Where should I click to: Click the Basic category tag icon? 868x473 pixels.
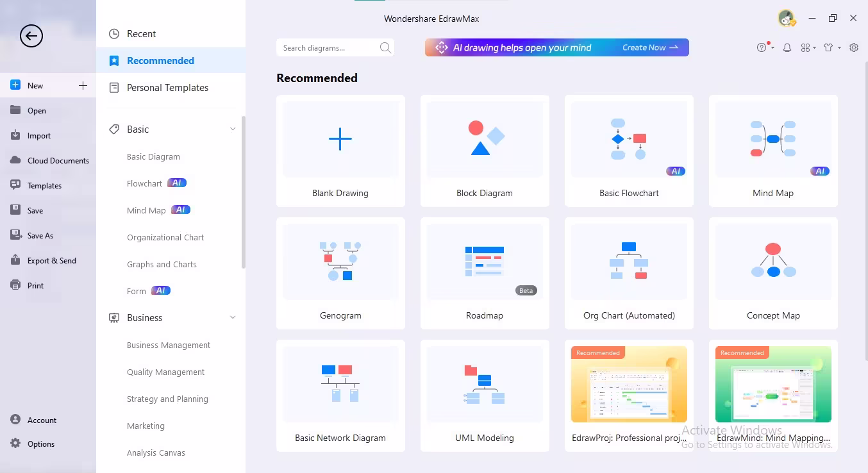114,129
